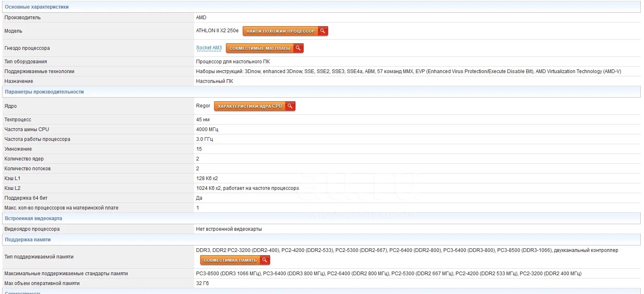Click the 'Тип оборудования' label

click(26, 62)
